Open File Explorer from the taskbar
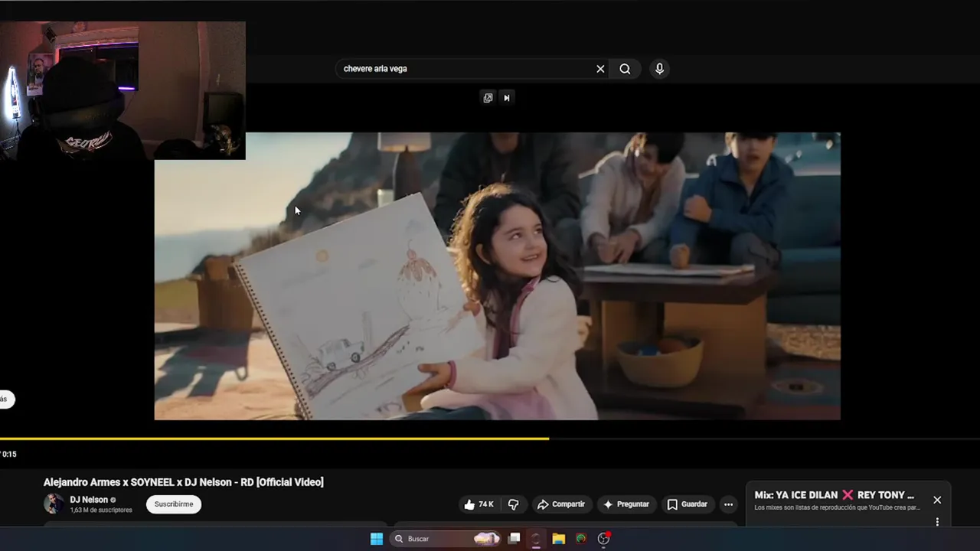 559,539
